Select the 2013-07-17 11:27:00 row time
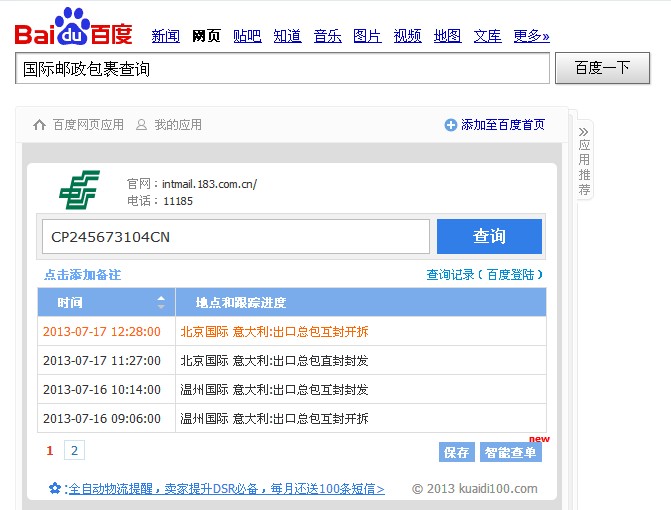The image size is (671, 510). 102,361
